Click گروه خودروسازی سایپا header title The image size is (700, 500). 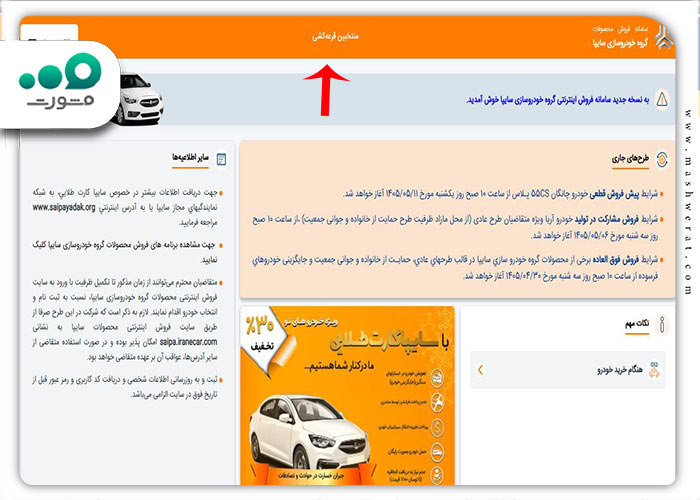tap(620, 43)
